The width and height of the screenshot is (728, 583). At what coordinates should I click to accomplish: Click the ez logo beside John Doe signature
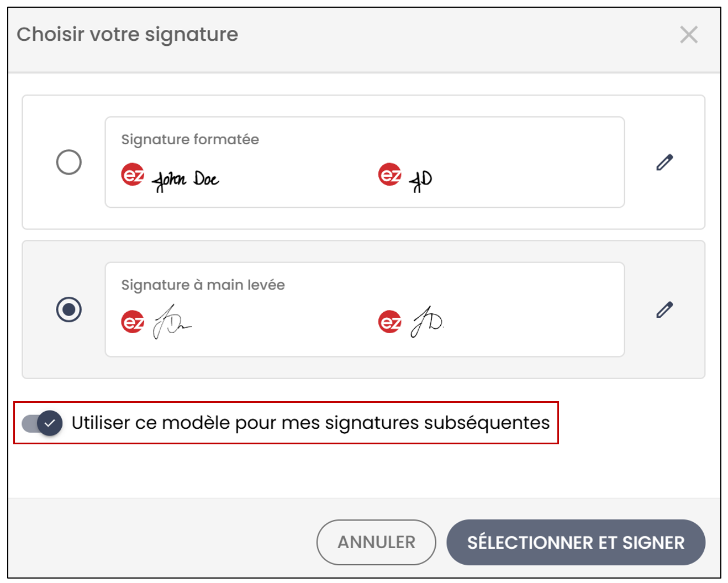pos(133,175)
